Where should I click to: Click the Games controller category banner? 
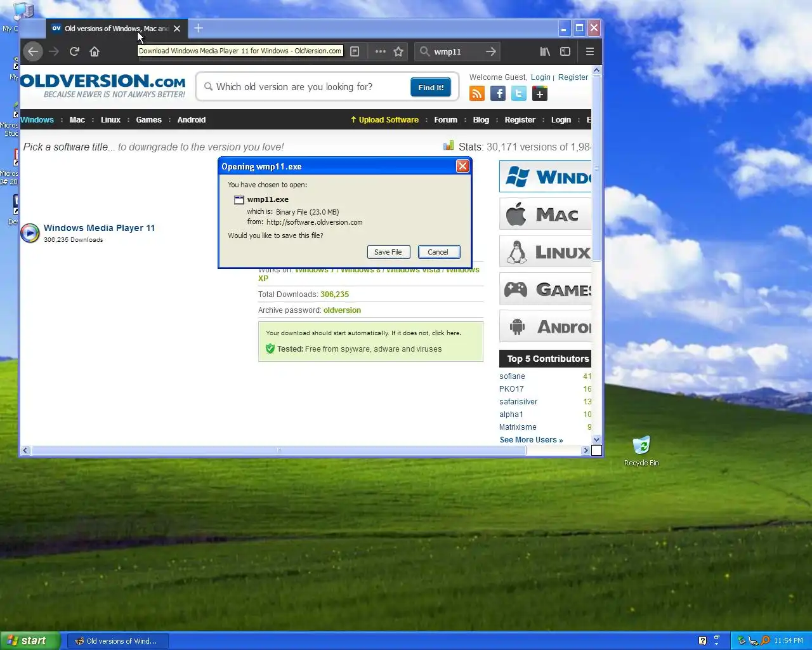point(546,289)
